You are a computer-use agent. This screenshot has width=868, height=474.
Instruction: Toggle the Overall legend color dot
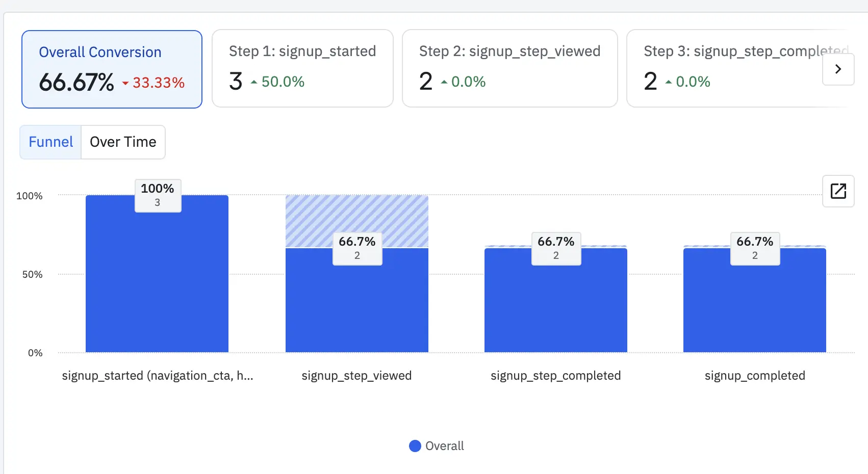tap(415, 446)
